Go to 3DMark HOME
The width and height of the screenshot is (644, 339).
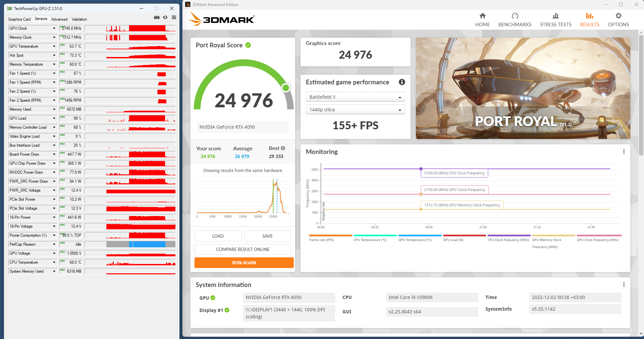483,20
